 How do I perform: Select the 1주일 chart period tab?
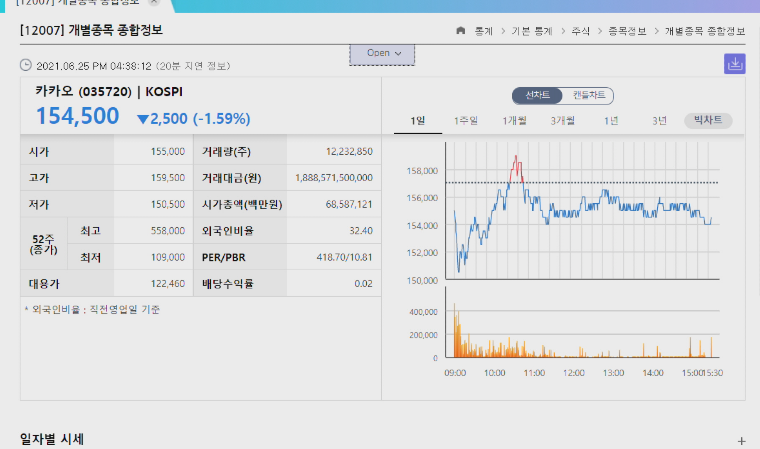466,121
